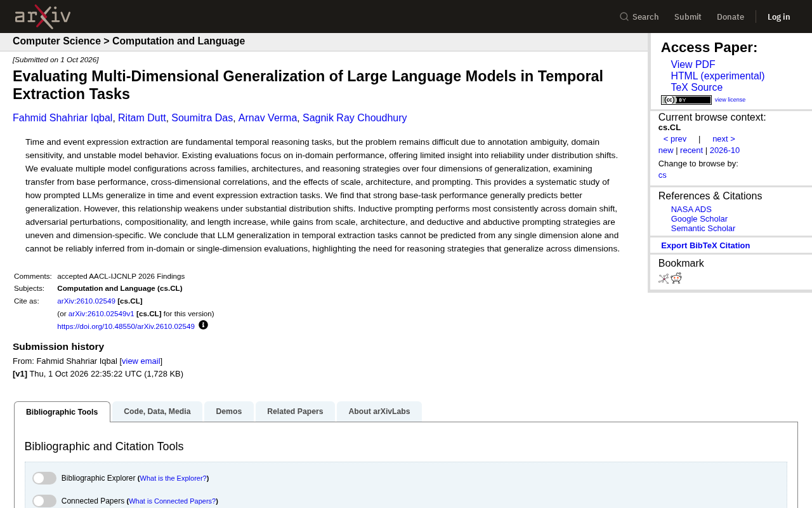
Task: Enable the Bibliographic Explorer toggle
Action: click(x=44, y=478)
